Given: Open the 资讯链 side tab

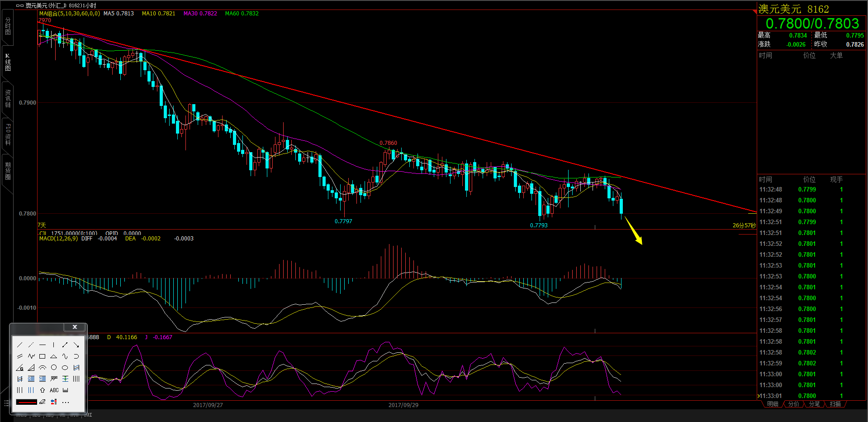Looking at the screenshot, I should [8, 98].
